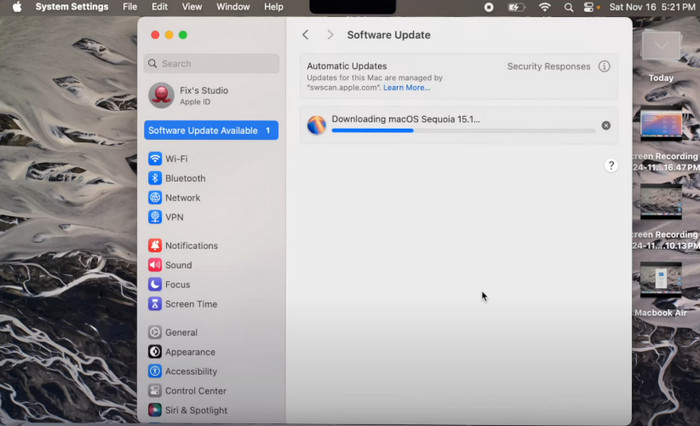Click the help question mark button

point(611,166)
